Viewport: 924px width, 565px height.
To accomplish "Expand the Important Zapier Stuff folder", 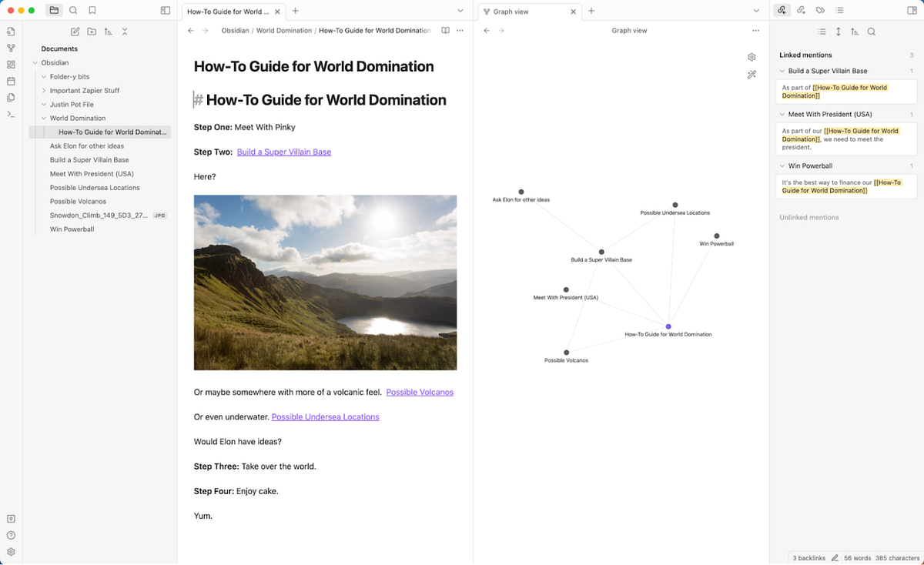I will click(44, 91).
